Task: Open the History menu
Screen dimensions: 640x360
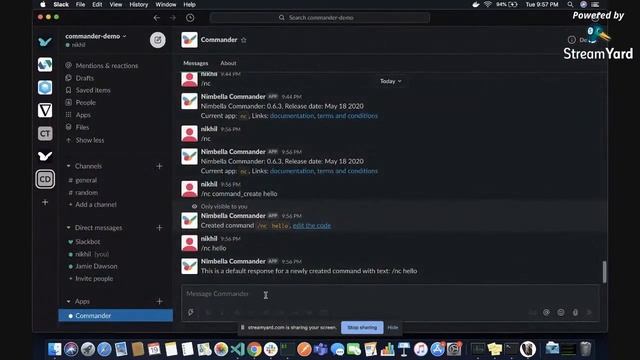Action: (x=139, y=4)
